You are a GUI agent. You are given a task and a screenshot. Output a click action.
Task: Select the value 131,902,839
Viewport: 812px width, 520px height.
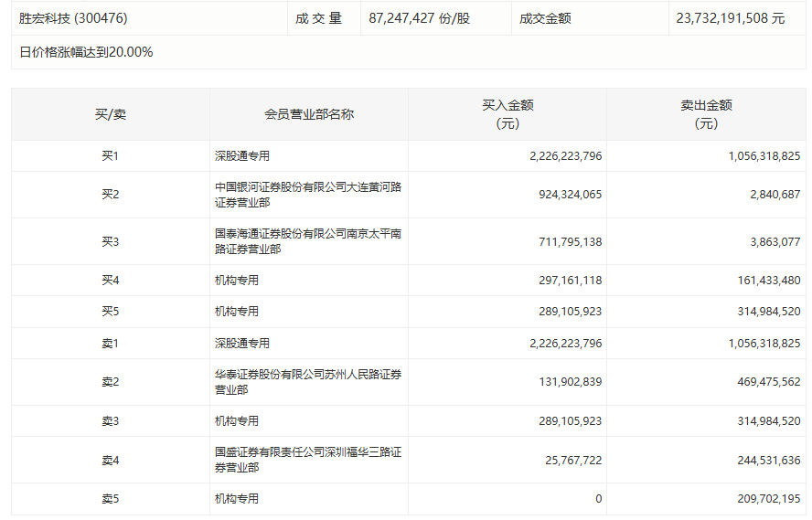[x=571, y=382]
